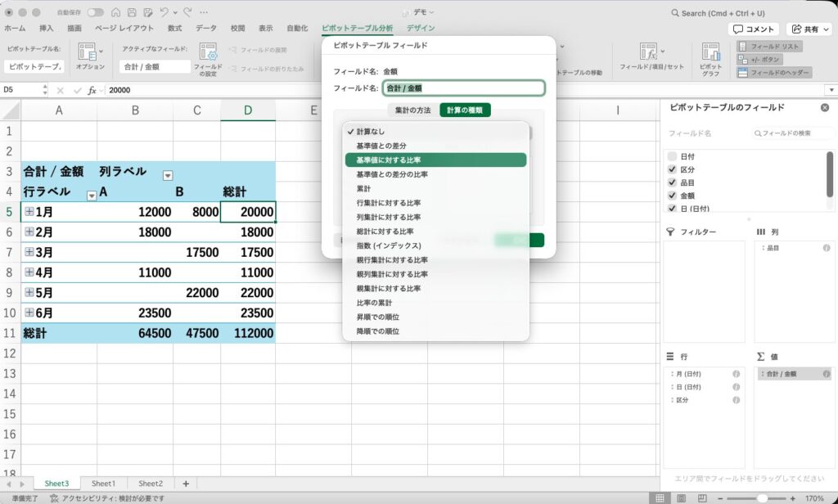Add a new sheet with plus button

pos(186,484)
